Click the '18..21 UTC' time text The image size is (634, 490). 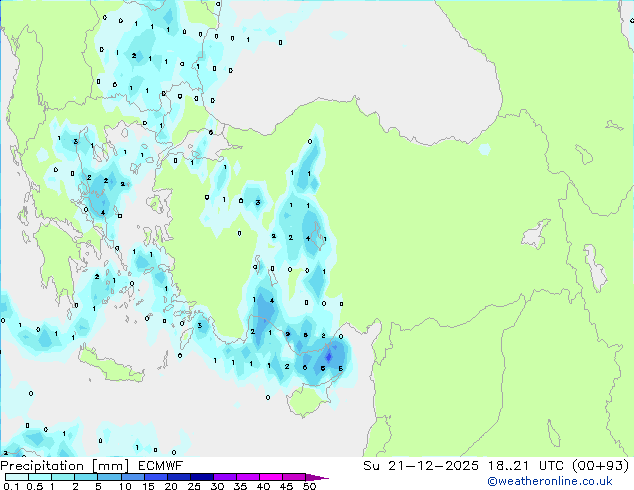pyautogui.click(x=525, y=466)
